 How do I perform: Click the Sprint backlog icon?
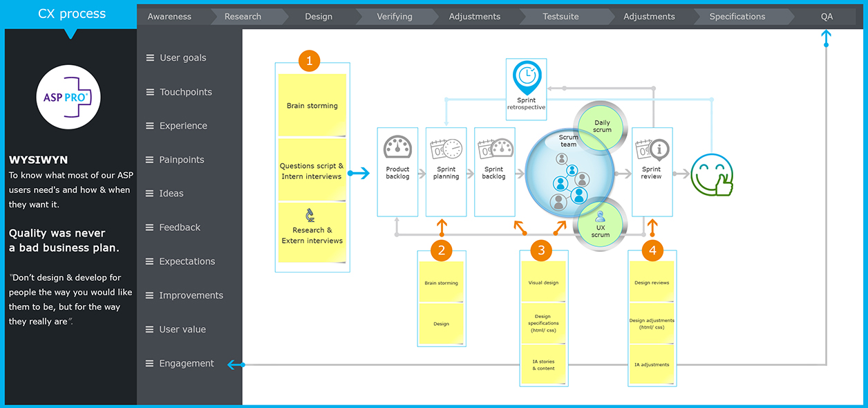click(494, 149)
